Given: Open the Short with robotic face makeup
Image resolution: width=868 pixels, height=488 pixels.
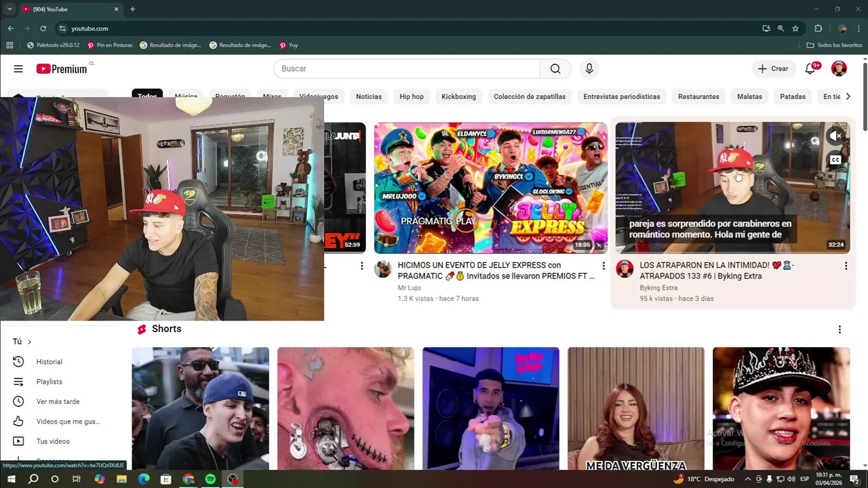Looking at the screenshot, I should pyautogui.click(x=346, y=409).
